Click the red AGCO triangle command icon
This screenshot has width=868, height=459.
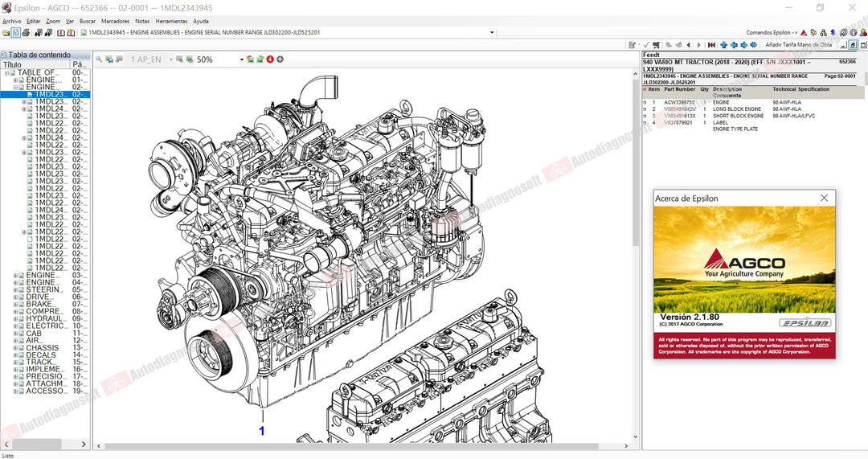click(x=804, y=33)
